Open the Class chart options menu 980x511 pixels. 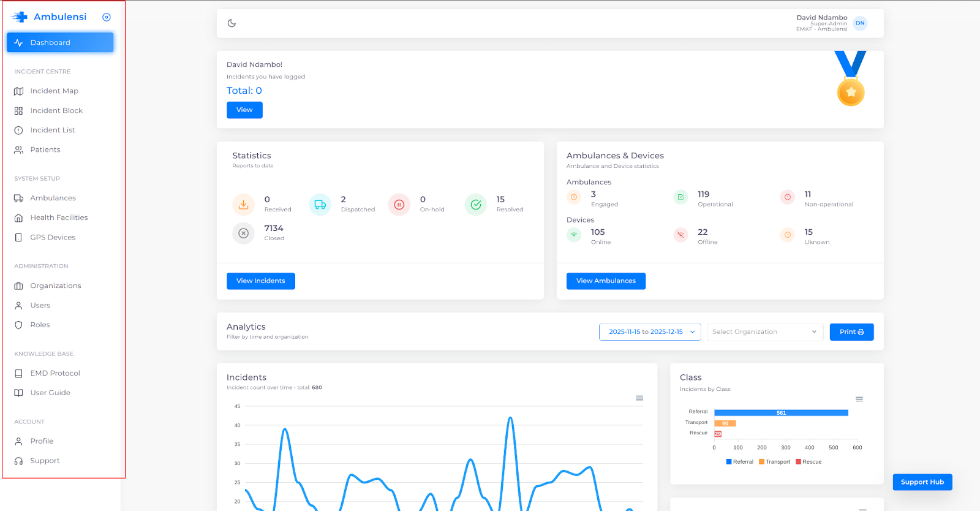pyautogui.click(x=859, y=399)
